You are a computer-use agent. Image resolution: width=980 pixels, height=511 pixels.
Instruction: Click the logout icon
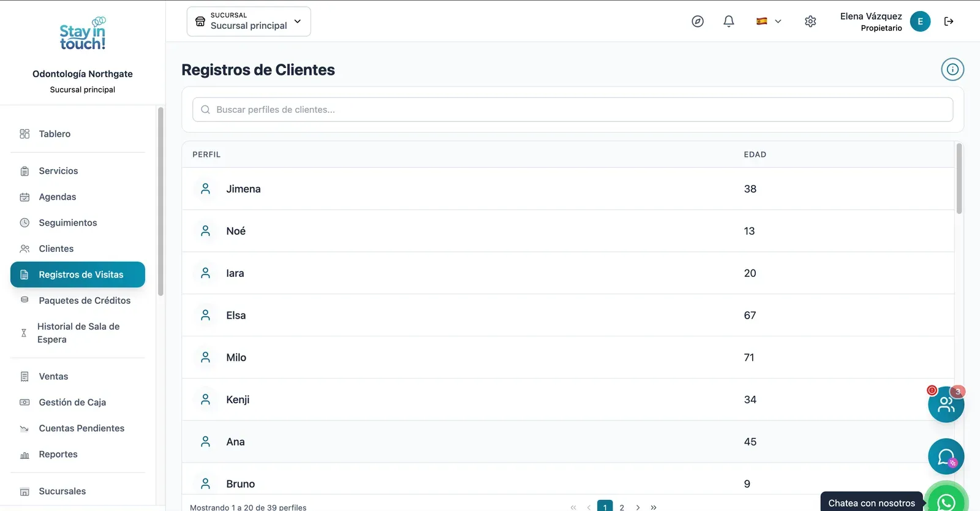pyautogui.click(x=949, y=21)
